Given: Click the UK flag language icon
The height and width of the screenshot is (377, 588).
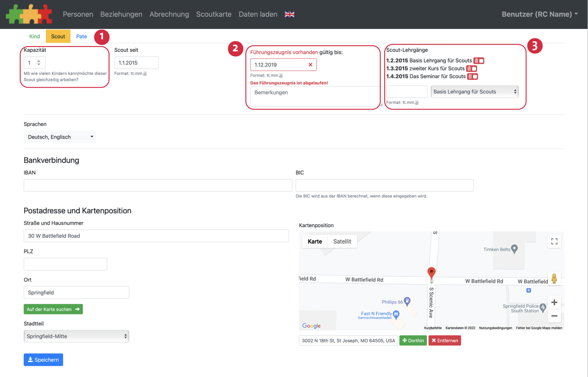Looking at the screenshot, I should tap(289, 14).
